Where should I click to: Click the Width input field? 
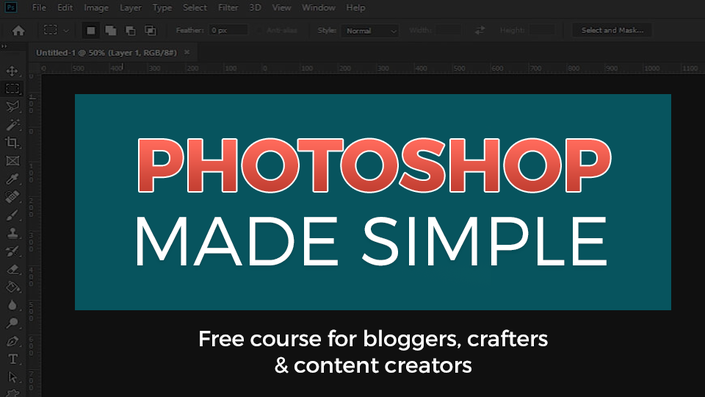(x=448, y=30)
